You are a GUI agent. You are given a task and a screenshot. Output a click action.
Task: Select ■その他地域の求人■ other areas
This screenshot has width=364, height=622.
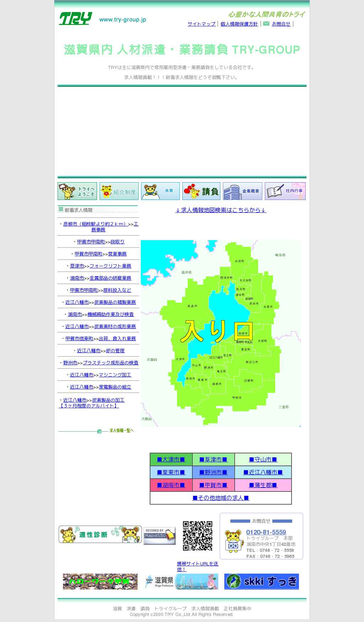221,498
